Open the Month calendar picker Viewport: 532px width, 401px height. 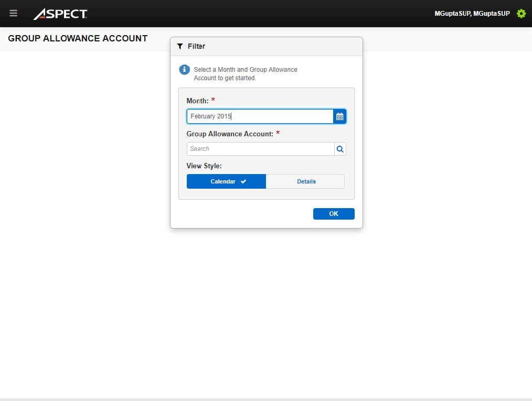339,116
